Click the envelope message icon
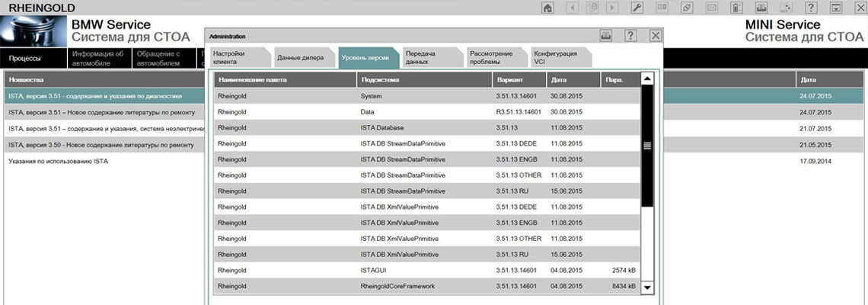The height and width of the screenshot is (305, 868). (711, 8)
